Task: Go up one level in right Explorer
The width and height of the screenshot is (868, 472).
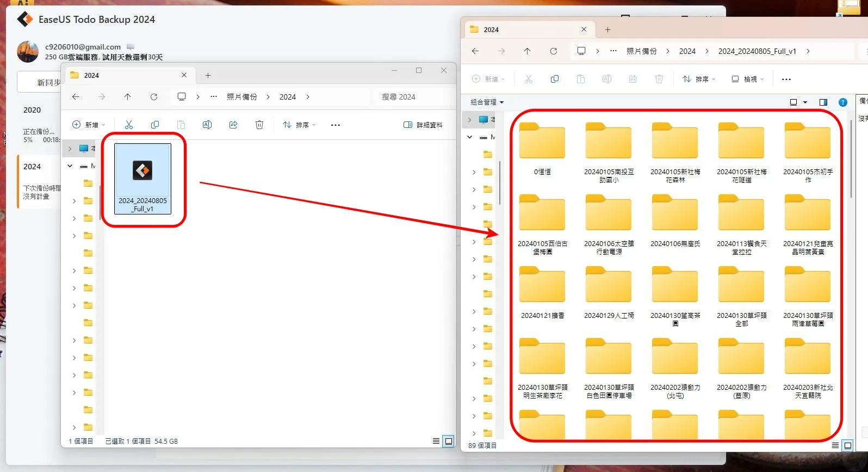Action: 527,51
